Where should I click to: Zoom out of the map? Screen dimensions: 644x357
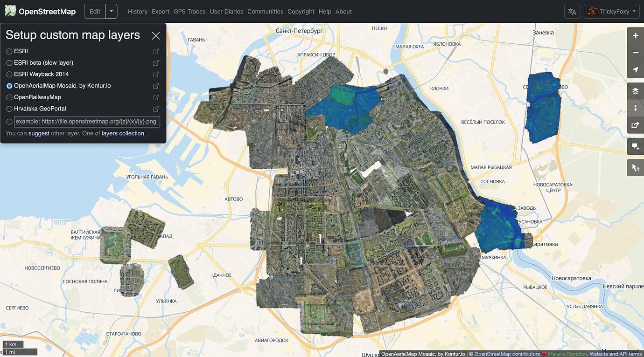pyautogui.click(x=635, y=53)
